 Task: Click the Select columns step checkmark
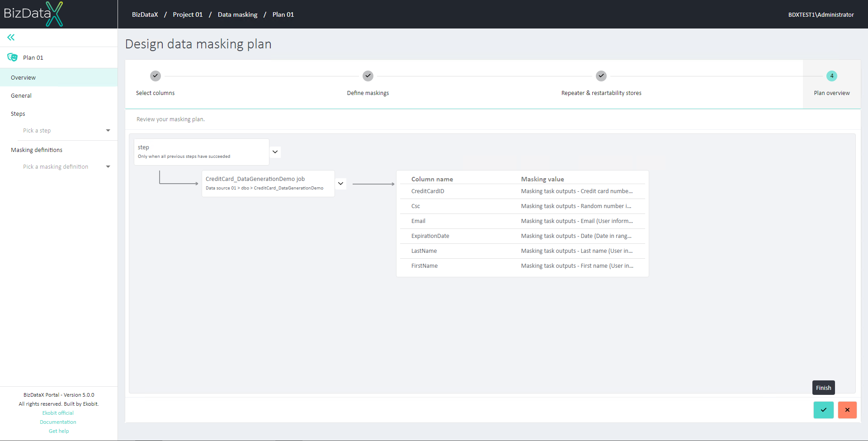[156, 76]
